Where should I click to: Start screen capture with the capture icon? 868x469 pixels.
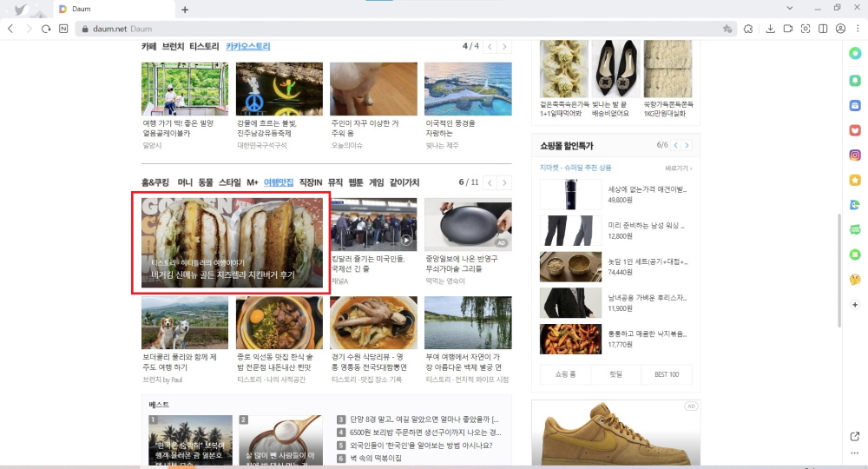click(x=806, y=29)
